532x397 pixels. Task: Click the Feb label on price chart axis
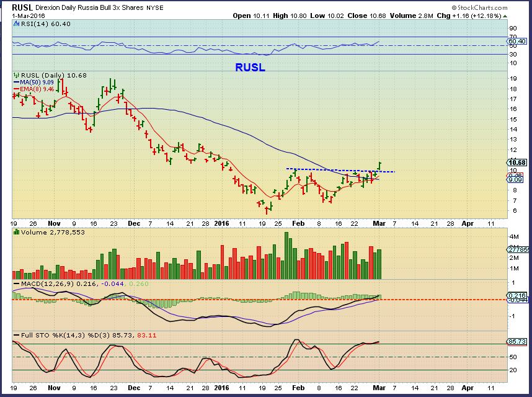click(298, 223)
